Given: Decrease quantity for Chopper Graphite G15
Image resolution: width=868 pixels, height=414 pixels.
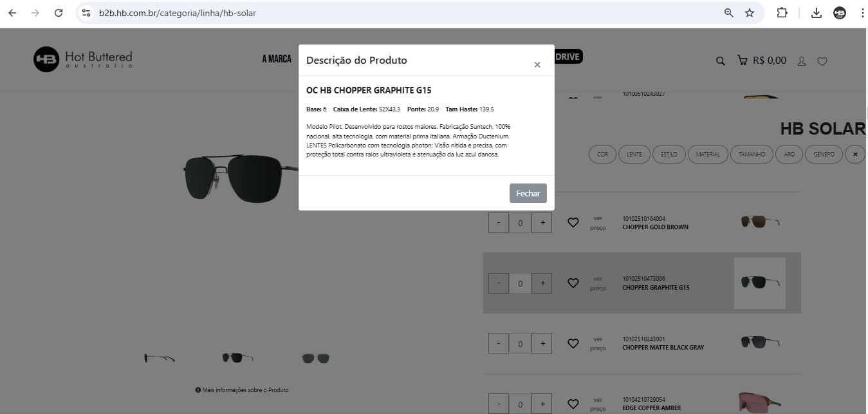Looking at the screenshot, I should [x=499, y=283].
